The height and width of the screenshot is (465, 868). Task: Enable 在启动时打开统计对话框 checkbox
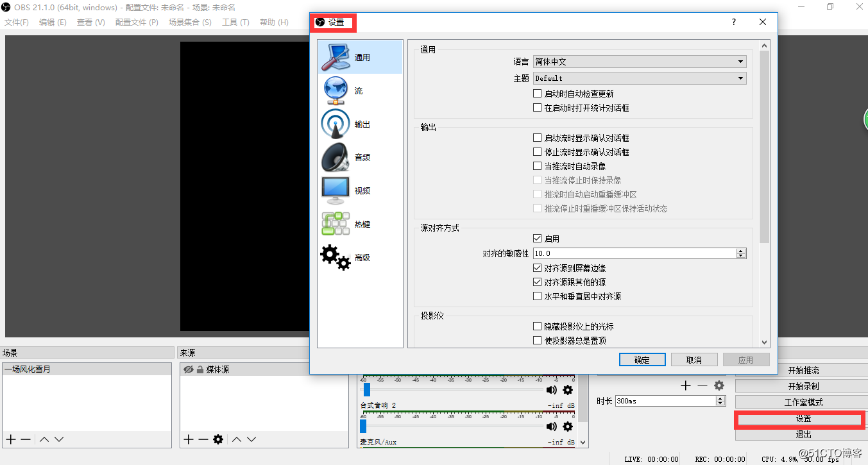538,108
